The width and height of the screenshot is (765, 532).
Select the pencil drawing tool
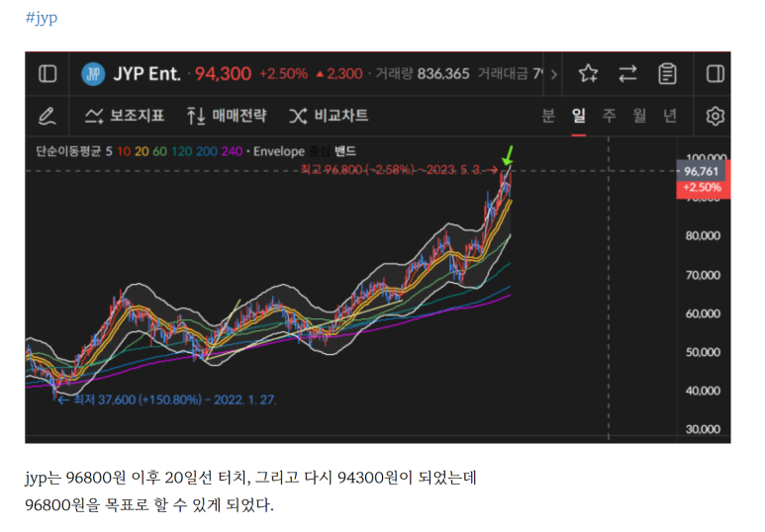point(47,116)
